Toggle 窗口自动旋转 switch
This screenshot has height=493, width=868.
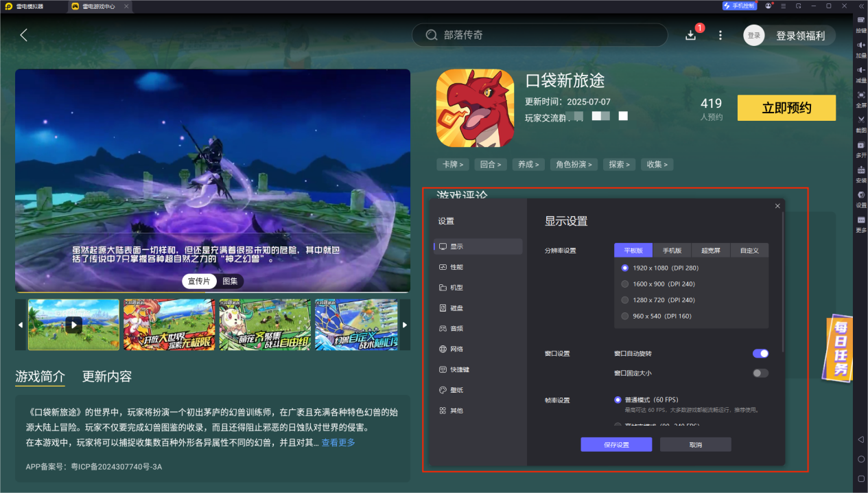[x=760, y=354]
